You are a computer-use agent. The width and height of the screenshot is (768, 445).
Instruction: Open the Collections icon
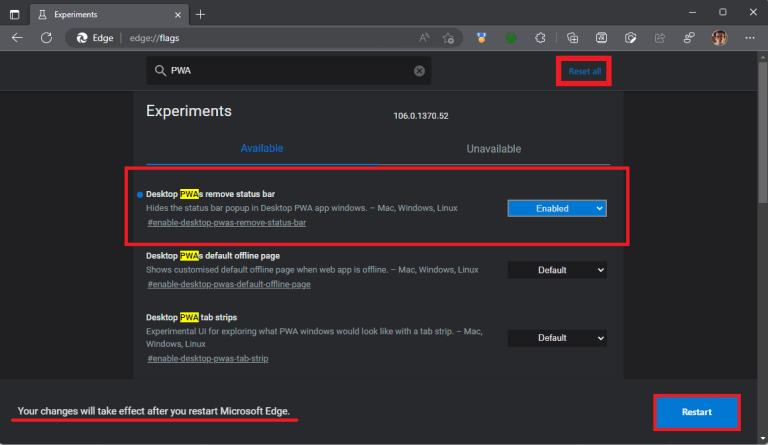click(572, 38)
